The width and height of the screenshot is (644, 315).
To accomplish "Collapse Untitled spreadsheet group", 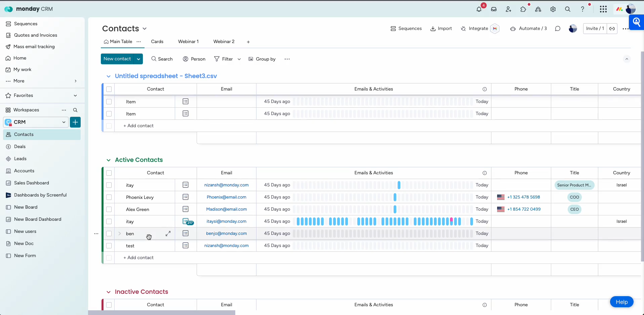I will tap(108, 76).
